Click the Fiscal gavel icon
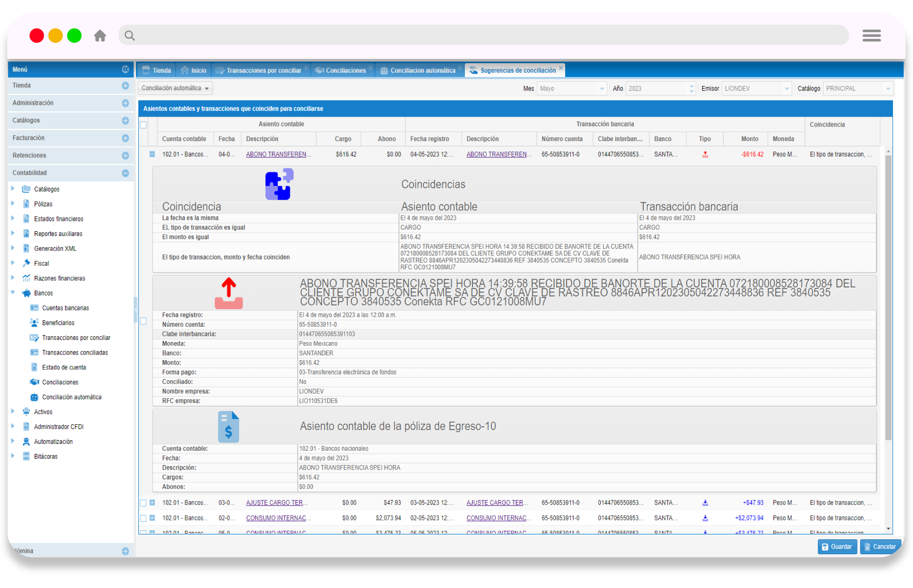 (x=27, y=263)
